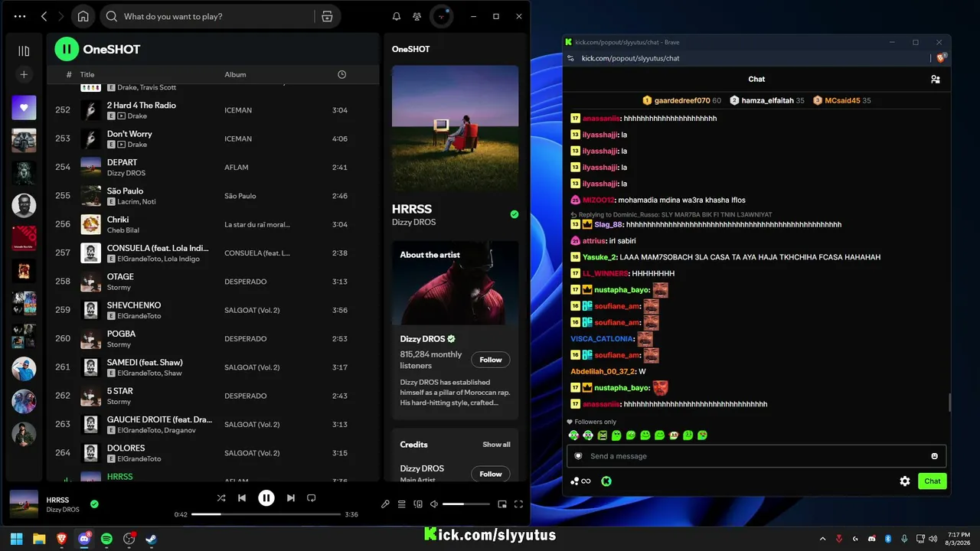
Task: Select the track DEPART
Action: click(213, 168)
